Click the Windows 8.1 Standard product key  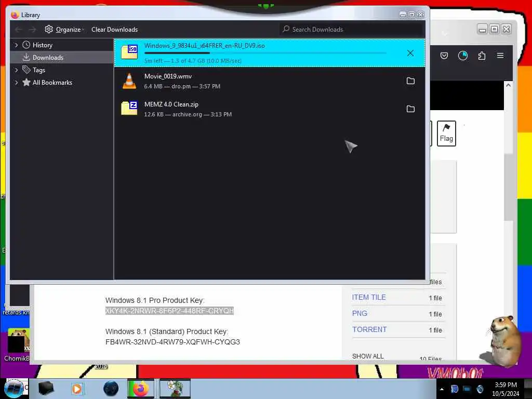(x=172, y=342)
